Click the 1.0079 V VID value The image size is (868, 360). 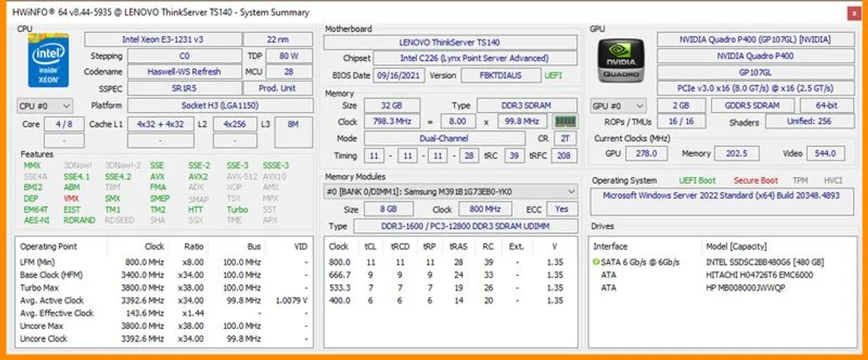(292, 300)
